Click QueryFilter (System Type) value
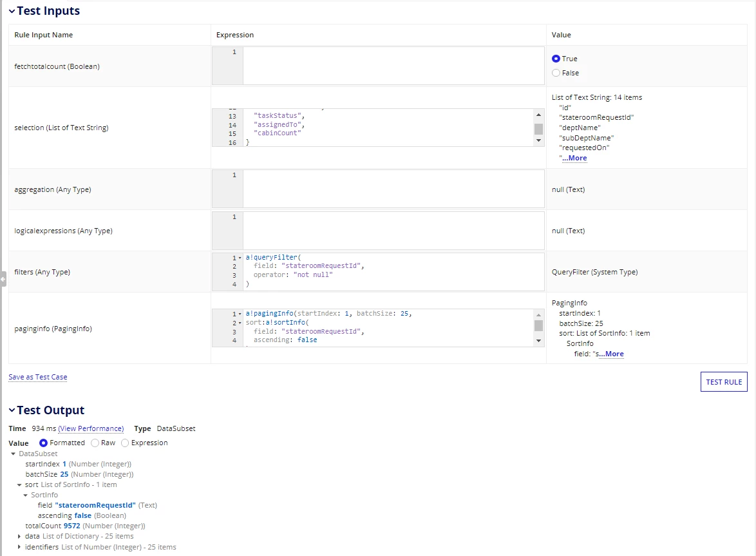 (x=594, y=272)
